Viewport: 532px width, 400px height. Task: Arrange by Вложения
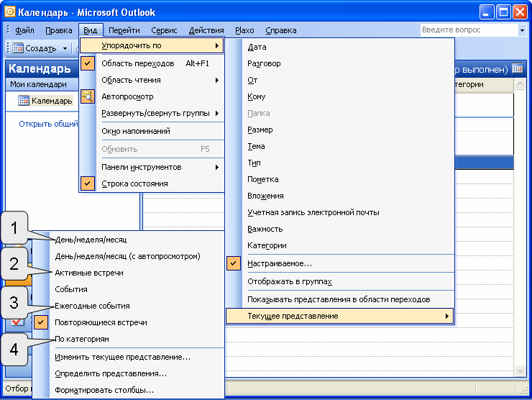click(x=340, y=196)
